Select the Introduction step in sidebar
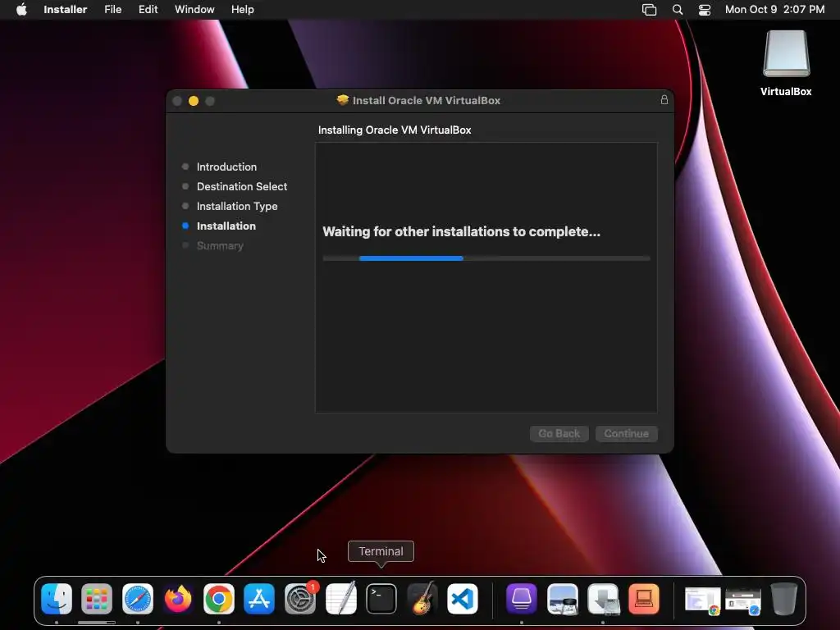The width and height of the screenshot is (840, 630). 226,167
